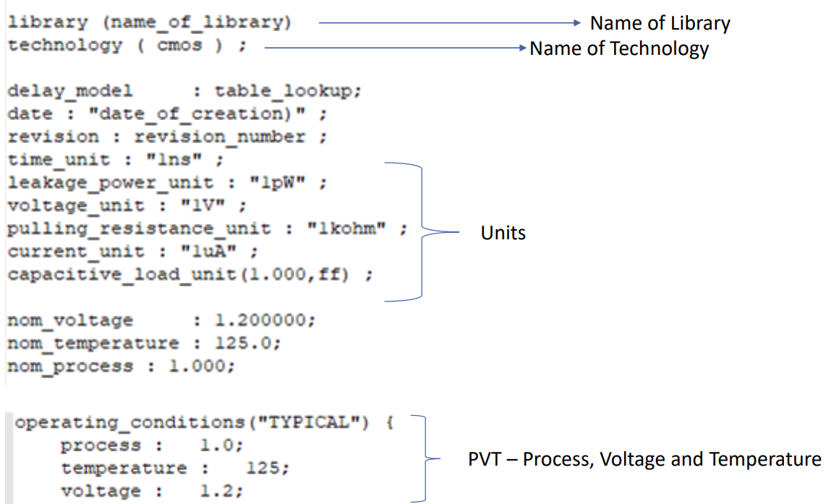Select the nom_process 1.000 statement

point(119,366)
